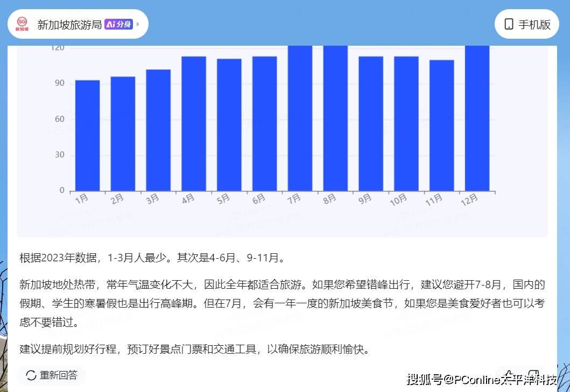Viewport: 570px width, 392px height.
Task: Click the Singapore Tourism Board SG logo
Action: point(22,24)
